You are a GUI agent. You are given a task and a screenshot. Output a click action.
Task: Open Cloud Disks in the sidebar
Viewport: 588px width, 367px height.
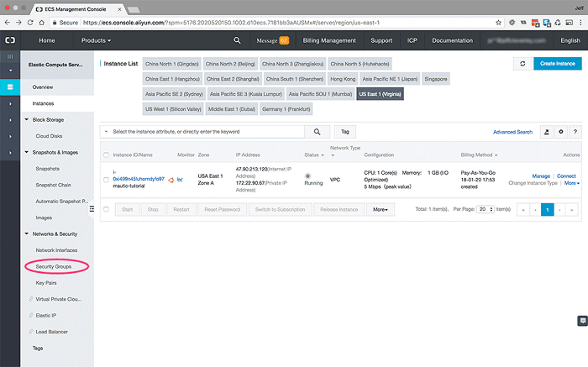tap(49, 136)
